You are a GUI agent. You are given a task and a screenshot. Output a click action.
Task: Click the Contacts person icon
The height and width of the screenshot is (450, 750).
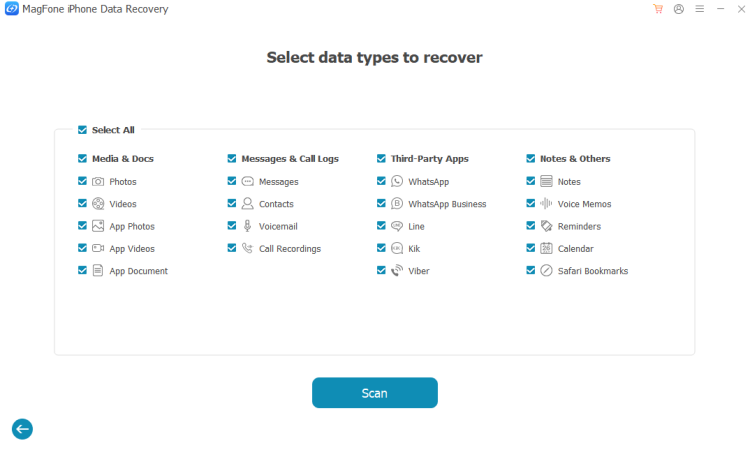(x=247, y=204)
